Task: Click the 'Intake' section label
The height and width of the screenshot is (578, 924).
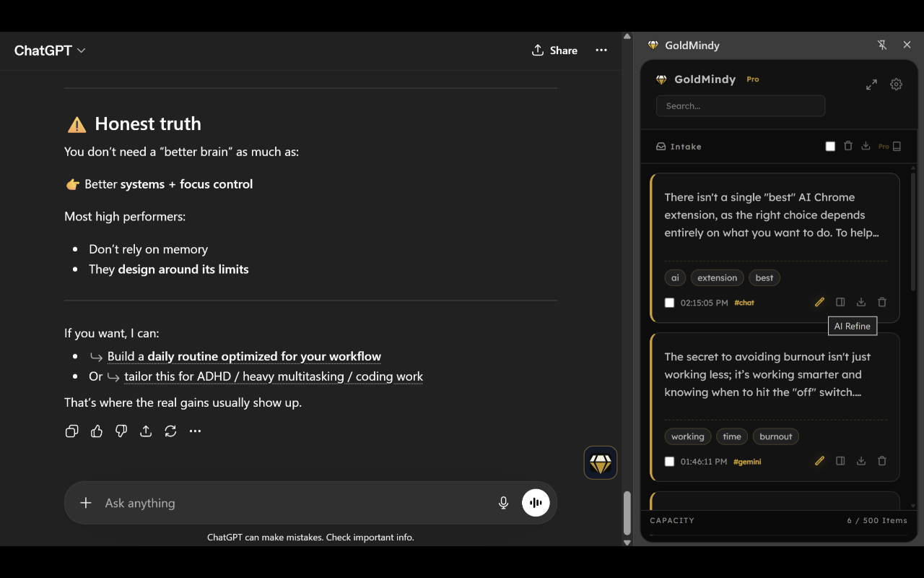Action: click(686, 147)
